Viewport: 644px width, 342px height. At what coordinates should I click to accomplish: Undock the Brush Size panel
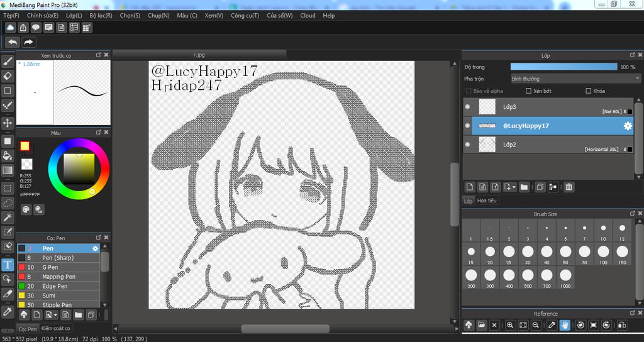click(x=633, y=214)
